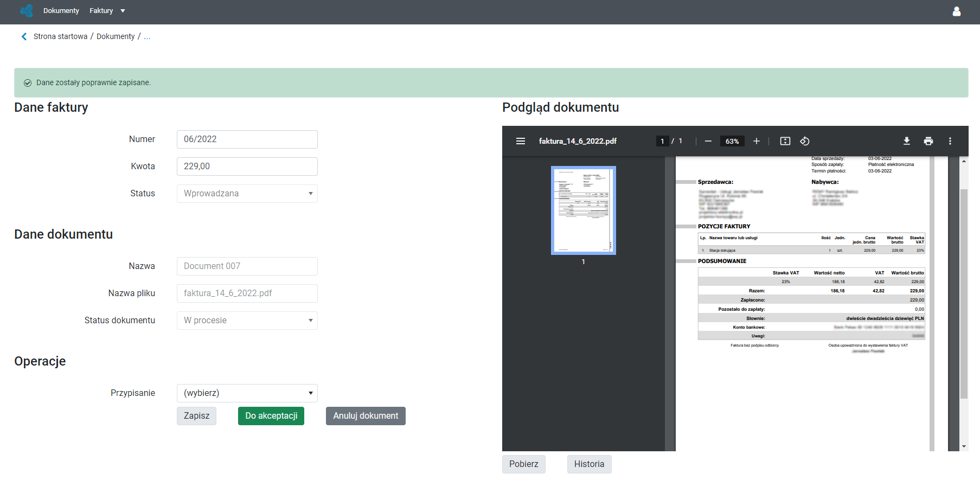
Task: Click the Pobierz button
Action: 524,464
